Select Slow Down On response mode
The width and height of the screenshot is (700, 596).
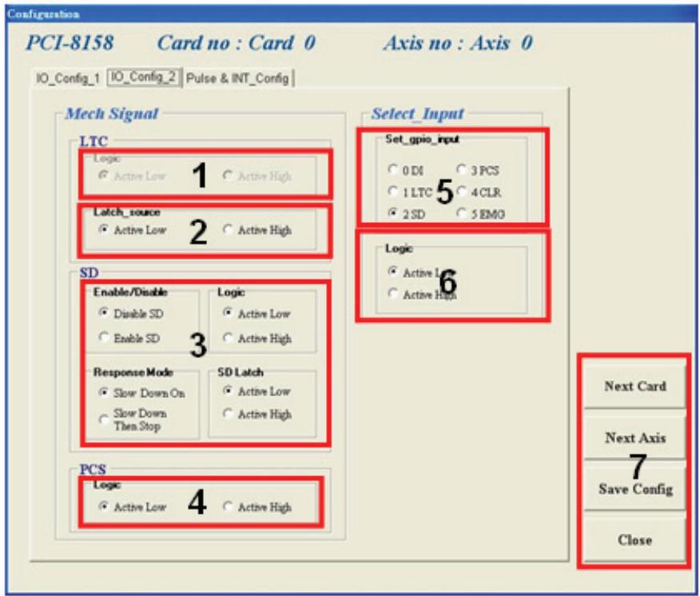click(x=141, y=393)
